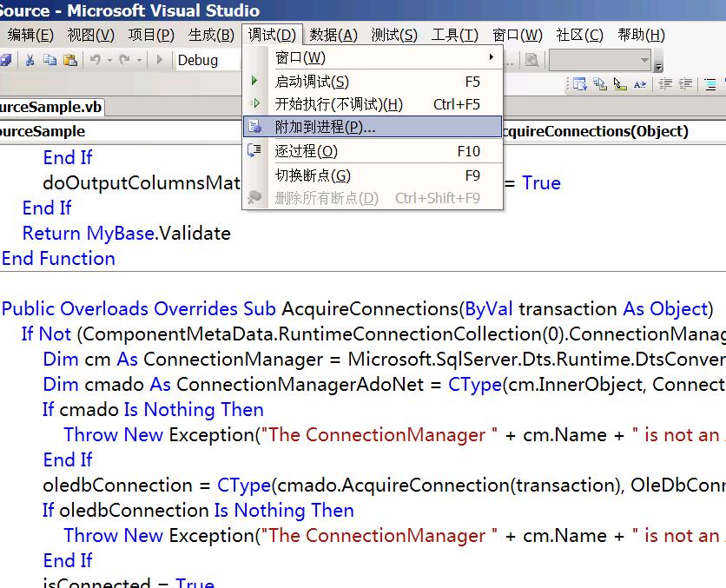Click 'Dim cmado As ConnectionManagerAdoNet' line
Viewport: 726px width, 588px height.
click(x=384, y=384)
